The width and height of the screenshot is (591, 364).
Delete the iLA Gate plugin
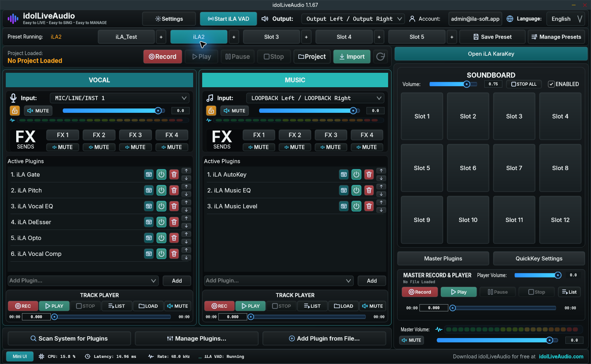(x=174, y=174)
